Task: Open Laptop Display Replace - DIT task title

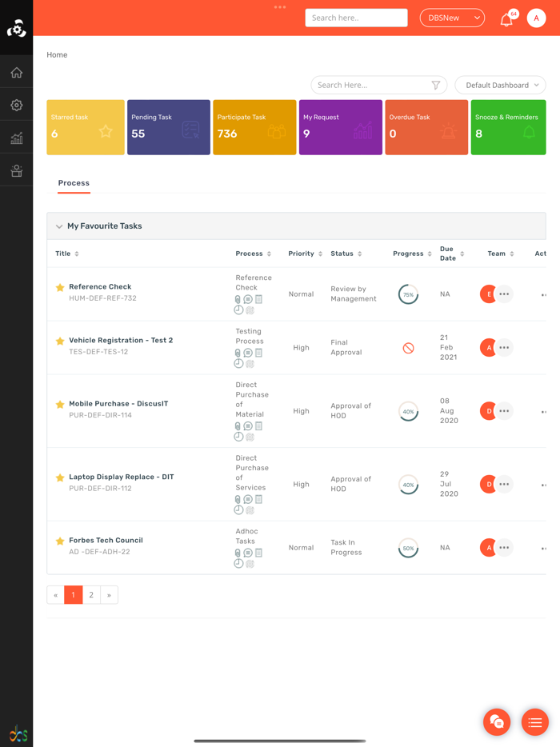Action: pyautogui.click(x=122, y=477)
